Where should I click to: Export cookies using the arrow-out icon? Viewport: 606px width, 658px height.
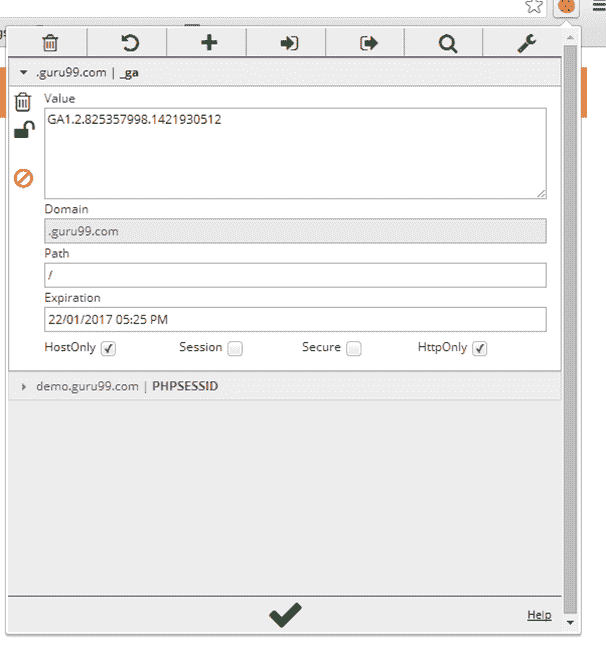point(368,43)
